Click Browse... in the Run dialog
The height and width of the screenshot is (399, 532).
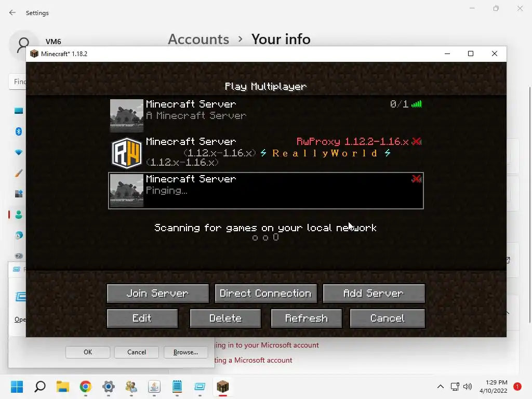185,352
